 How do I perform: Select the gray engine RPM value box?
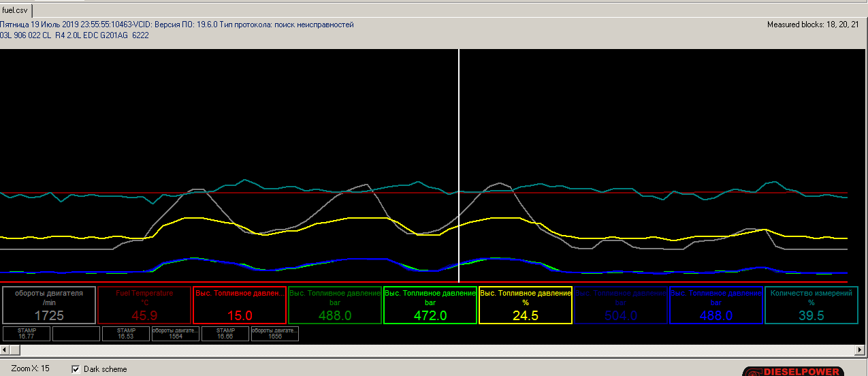48,304
